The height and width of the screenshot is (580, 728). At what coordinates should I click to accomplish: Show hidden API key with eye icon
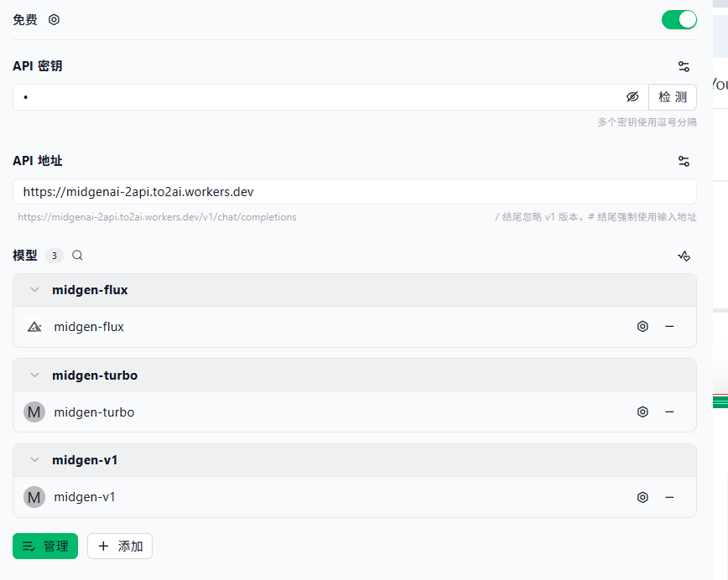pos(632,97)
